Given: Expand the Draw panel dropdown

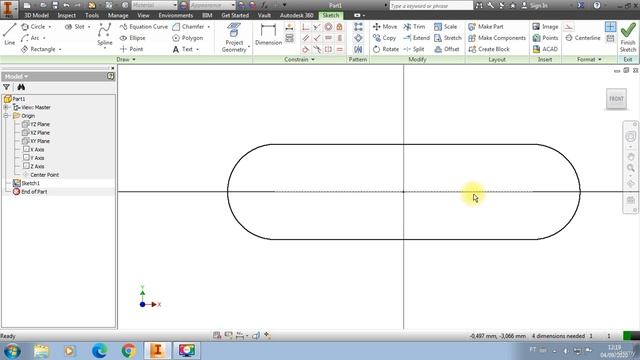Looking at the screenshot, I should [x=126, y=60].
